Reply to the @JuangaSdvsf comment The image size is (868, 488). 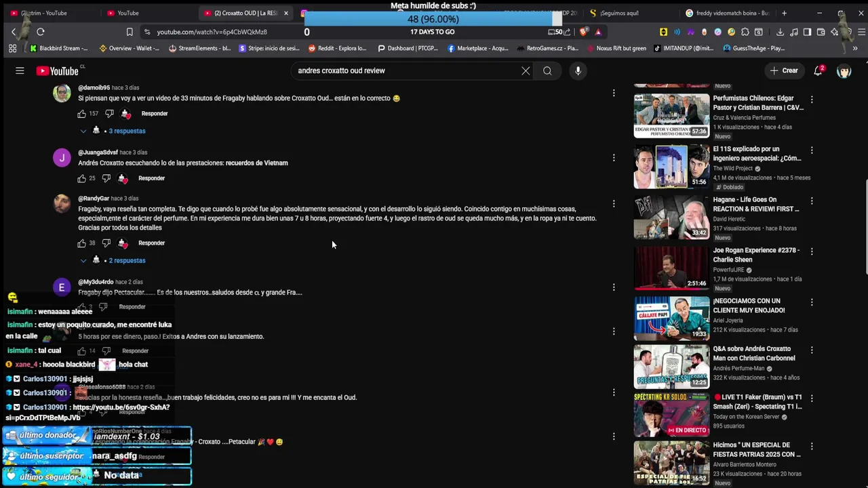[151, 178]
